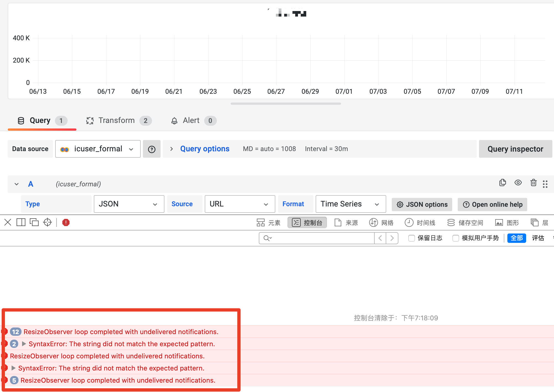The width and height of the screenshot is (554, 392).
Task: Expand the SyntaxError console message
Action: click(23, 344)
